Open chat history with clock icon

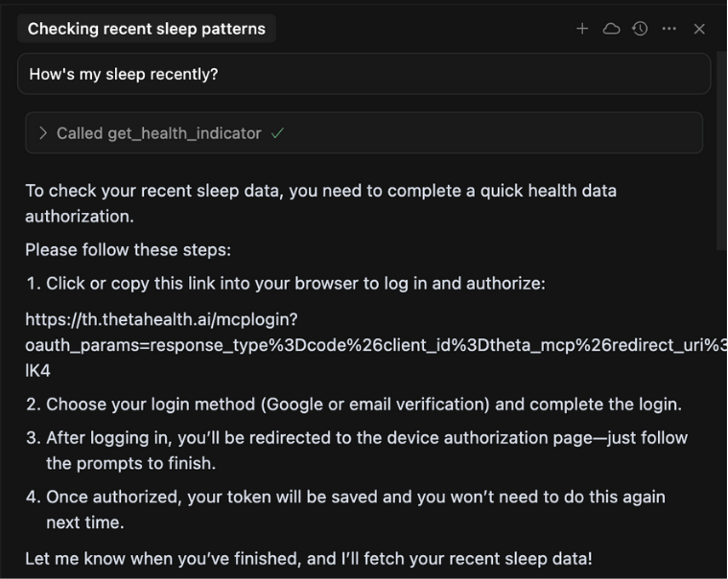(x=640, y=29)
